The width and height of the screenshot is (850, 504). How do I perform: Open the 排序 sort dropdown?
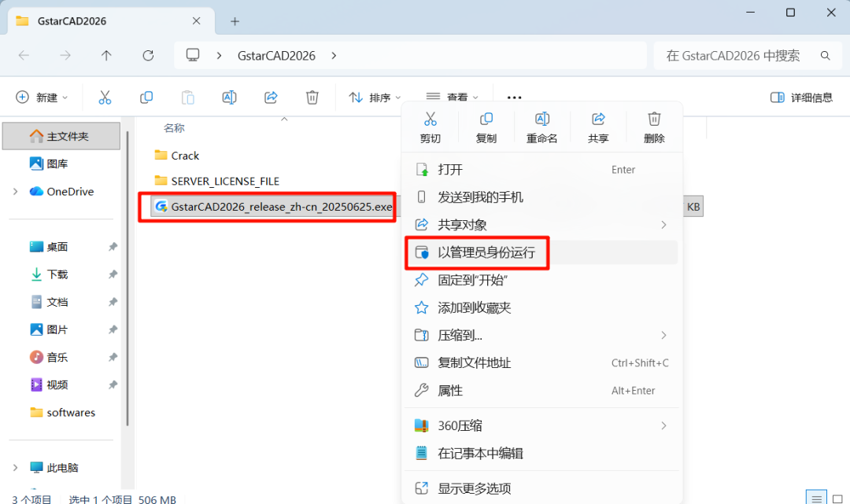[x=375, y=97]
